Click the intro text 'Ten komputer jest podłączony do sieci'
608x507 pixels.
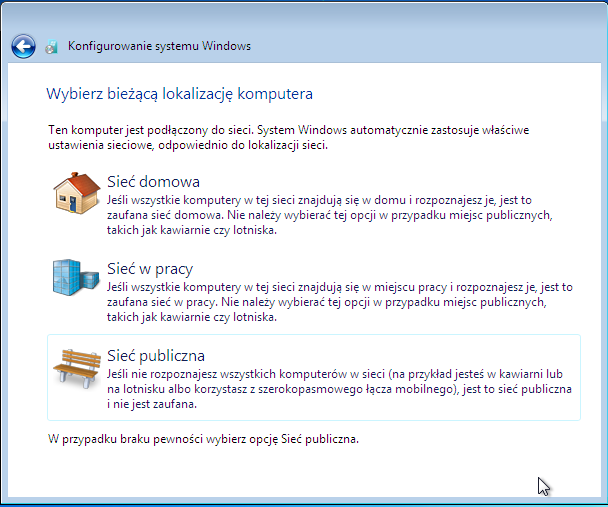point(151,130)
